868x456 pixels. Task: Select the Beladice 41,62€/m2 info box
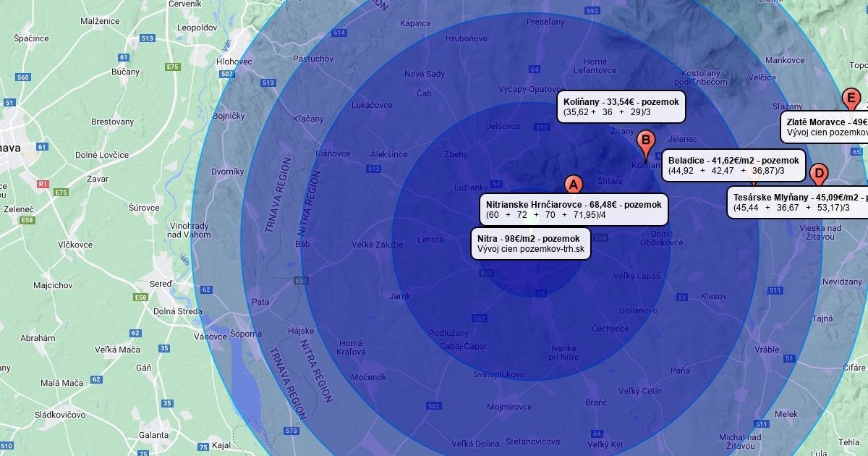[733, 165]
